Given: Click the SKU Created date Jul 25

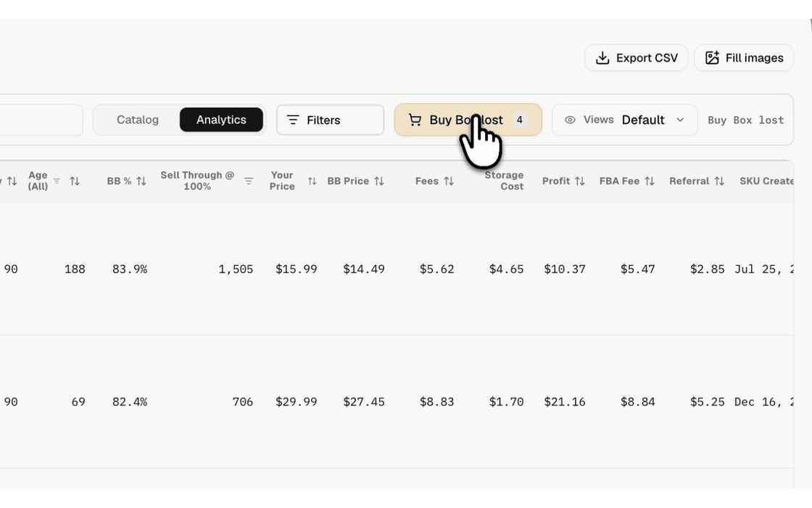Looking at the screenshot, I should pos(764,269).
